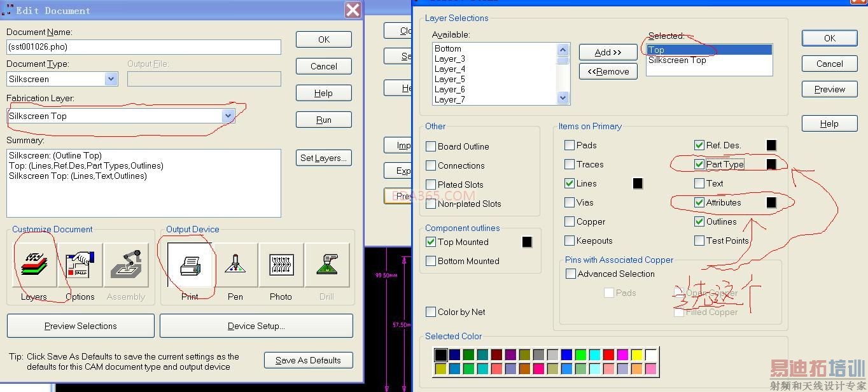This screenshot has height=392, width=868.
Task: Check the Pads item in Items on Primary
Action: click(570, 145)
